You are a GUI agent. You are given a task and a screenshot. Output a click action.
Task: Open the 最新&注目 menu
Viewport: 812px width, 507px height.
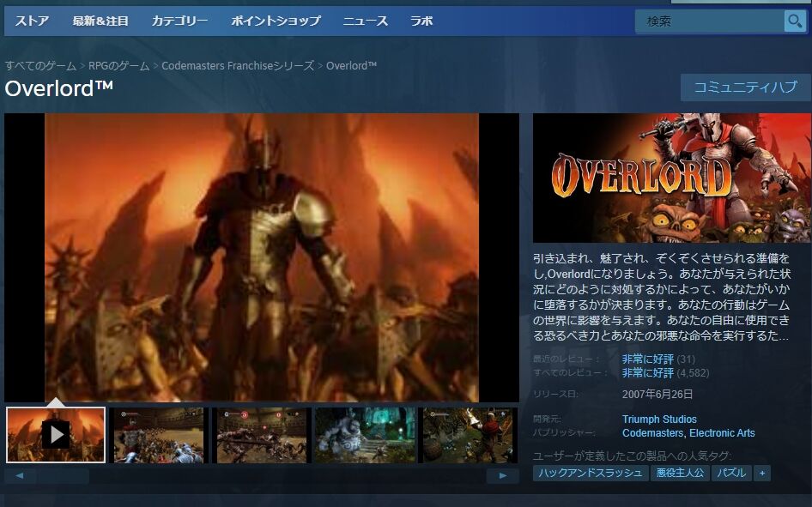100,21
